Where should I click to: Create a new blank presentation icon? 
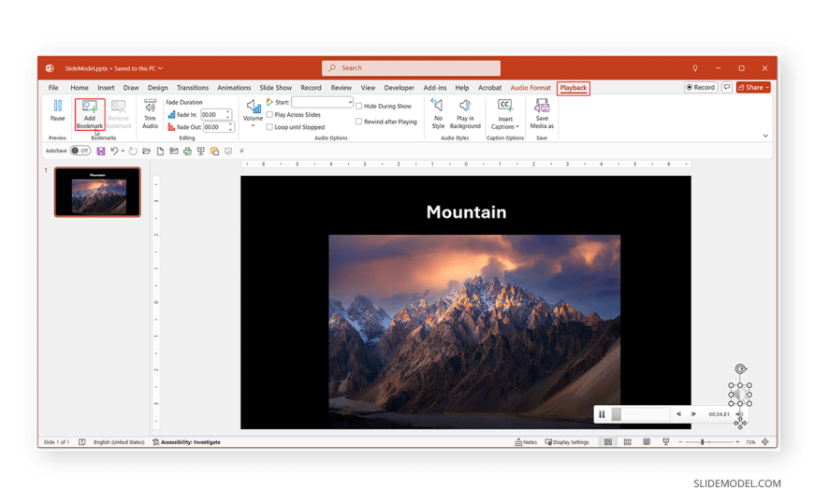(x=160, y=151)
